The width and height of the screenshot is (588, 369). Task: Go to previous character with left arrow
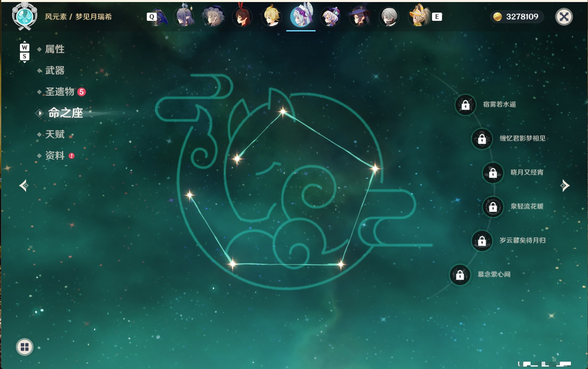tap(24, 186)
